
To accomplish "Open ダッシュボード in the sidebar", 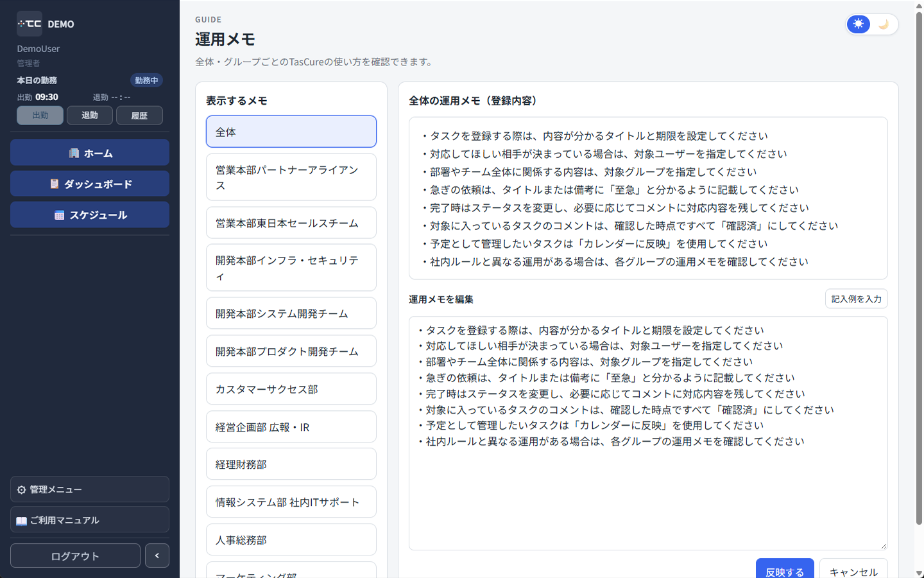I will point(90,184).
